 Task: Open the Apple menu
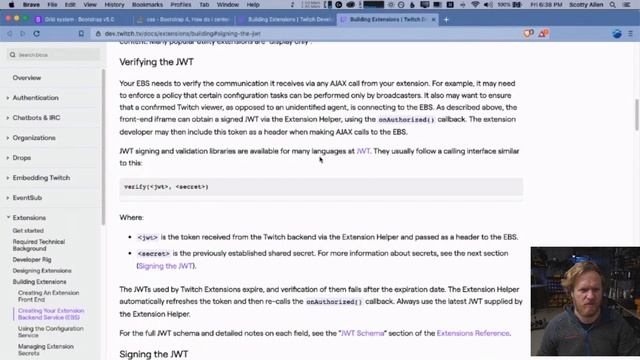[11, 5]
